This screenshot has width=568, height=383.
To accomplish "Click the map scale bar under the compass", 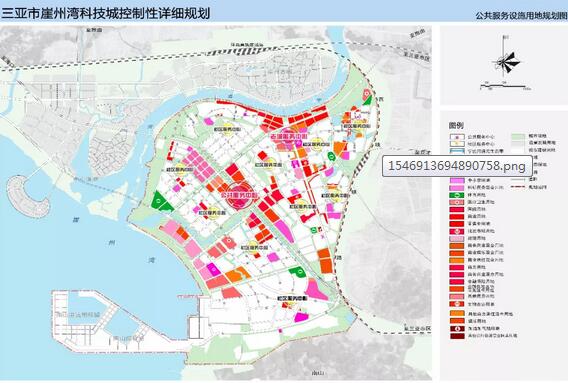I will click(504, 87).
